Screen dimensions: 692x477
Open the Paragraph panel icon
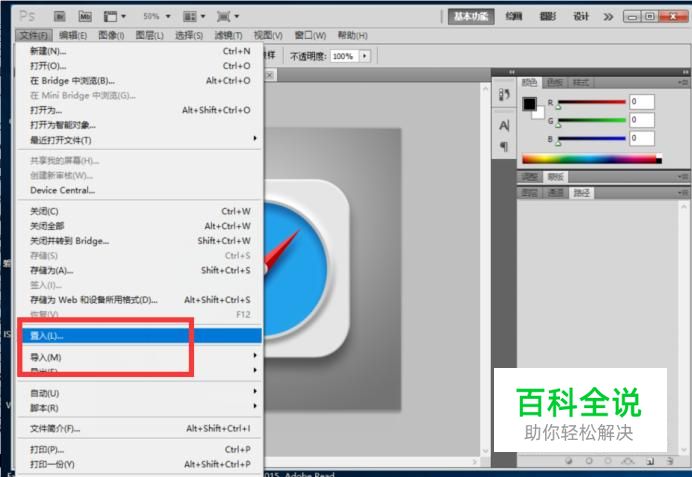504,146
